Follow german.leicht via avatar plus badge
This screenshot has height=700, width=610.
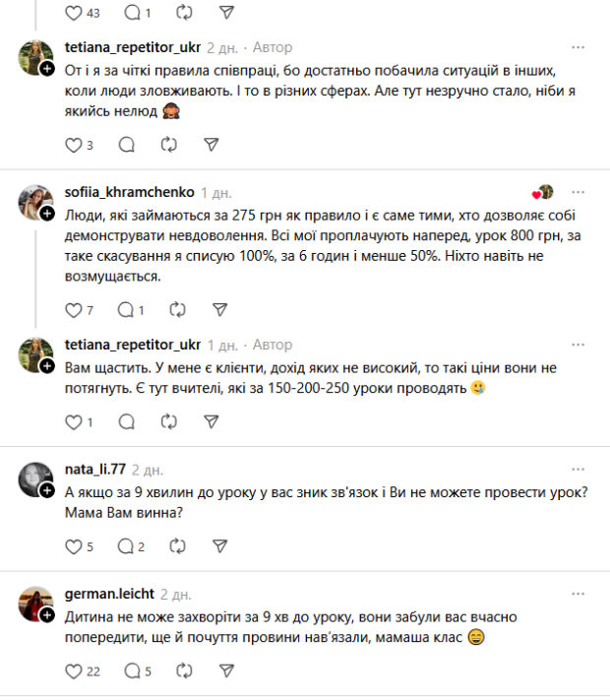tap(47, 614)
